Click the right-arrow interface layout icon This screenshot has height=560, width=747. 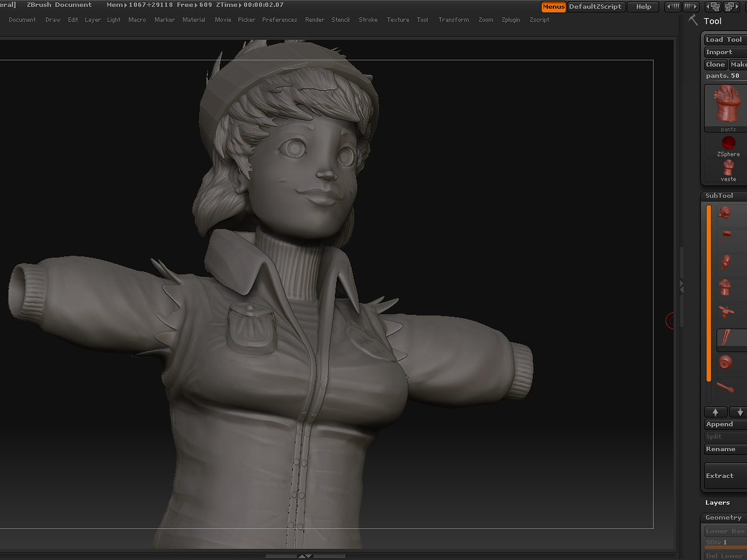pyautogui.click(x=691, y=7)
